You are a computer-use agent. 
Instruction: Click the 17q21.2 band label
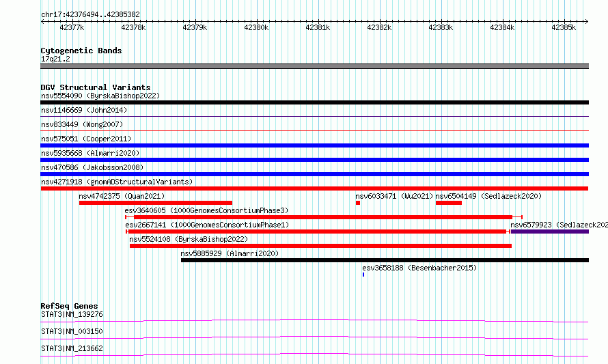click(55, 59)
